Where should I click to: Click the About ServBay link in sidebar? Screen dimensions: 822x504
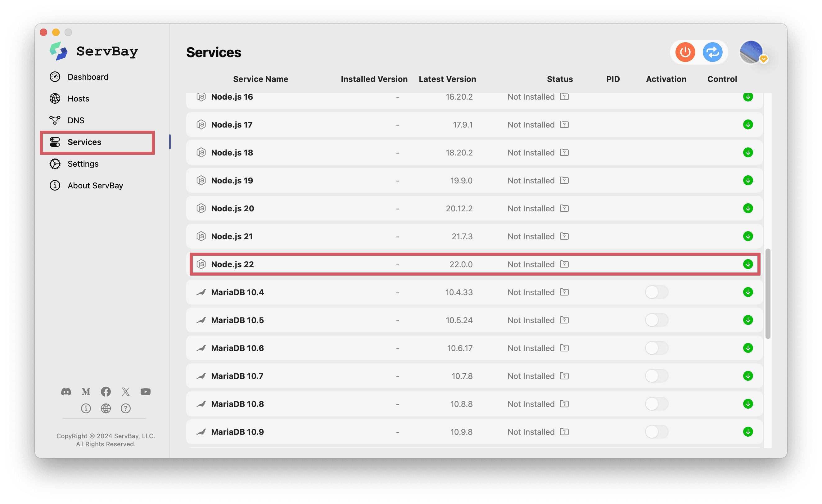coord(95,185)
